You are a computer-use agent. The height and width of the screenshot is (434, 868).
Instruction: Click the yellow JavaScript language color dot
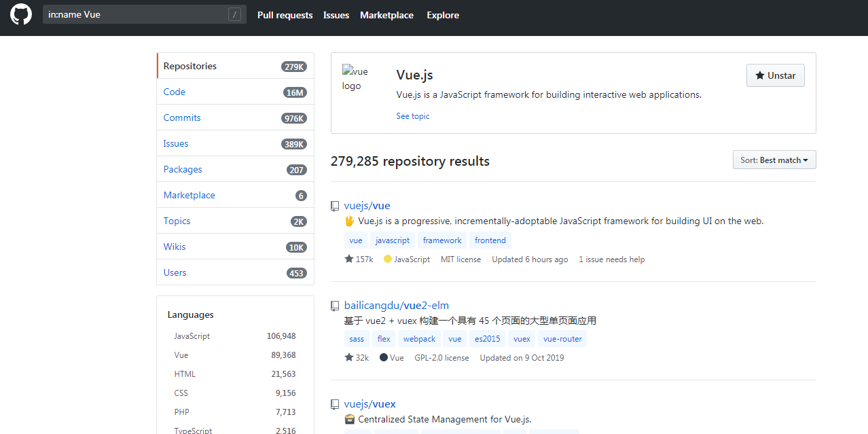coord(388,259)
